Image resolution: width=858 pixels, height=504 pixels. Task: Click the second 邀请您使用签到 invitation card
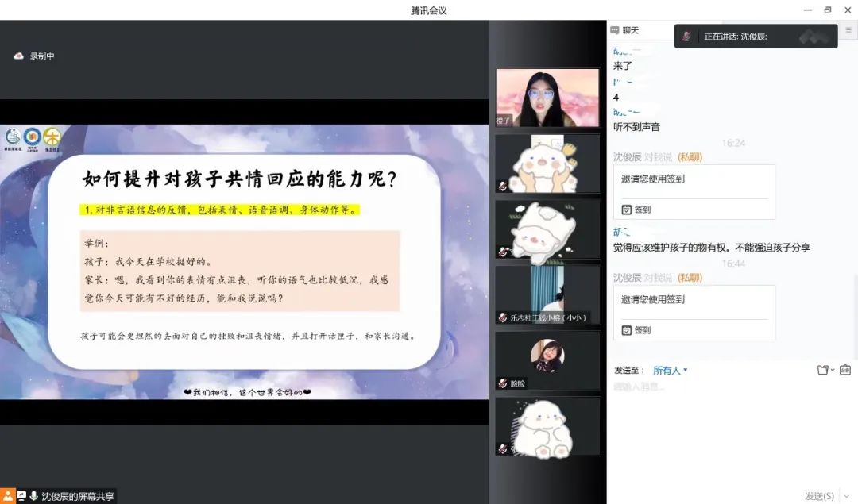[x=694, y=313]
